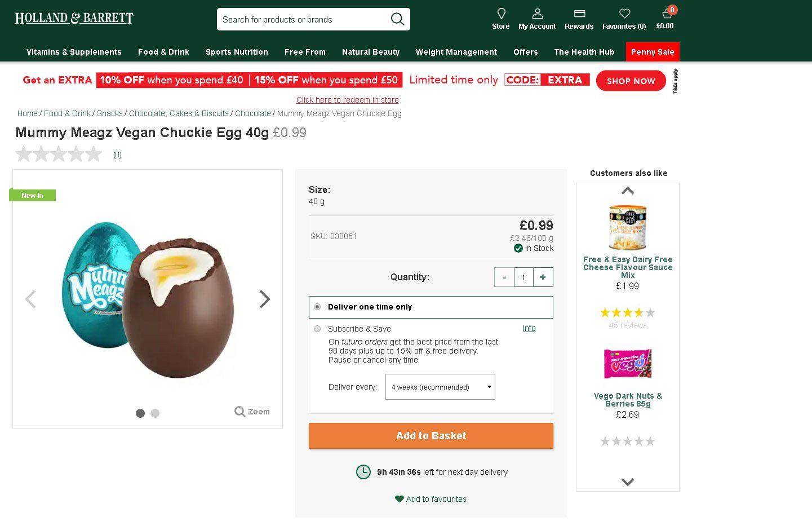Open the Food & Drink menu
The image size is (812, 521).
163,52
